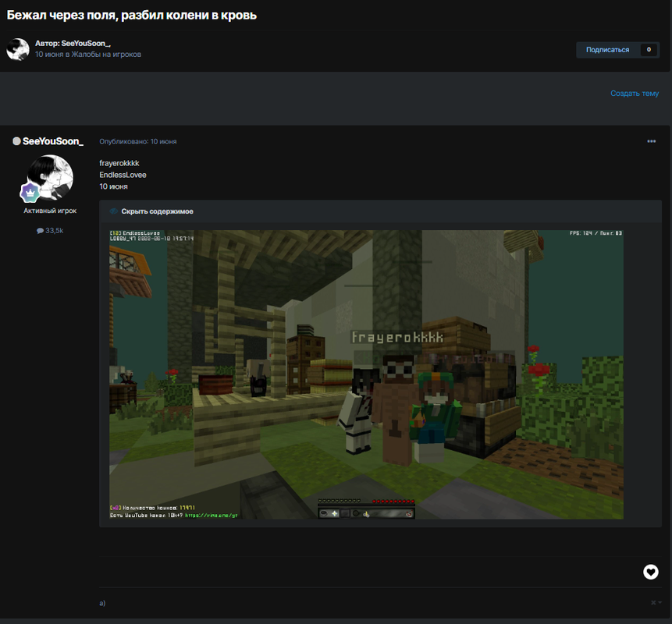Open the embedded Minecraft screenshot image

[366, 374]
